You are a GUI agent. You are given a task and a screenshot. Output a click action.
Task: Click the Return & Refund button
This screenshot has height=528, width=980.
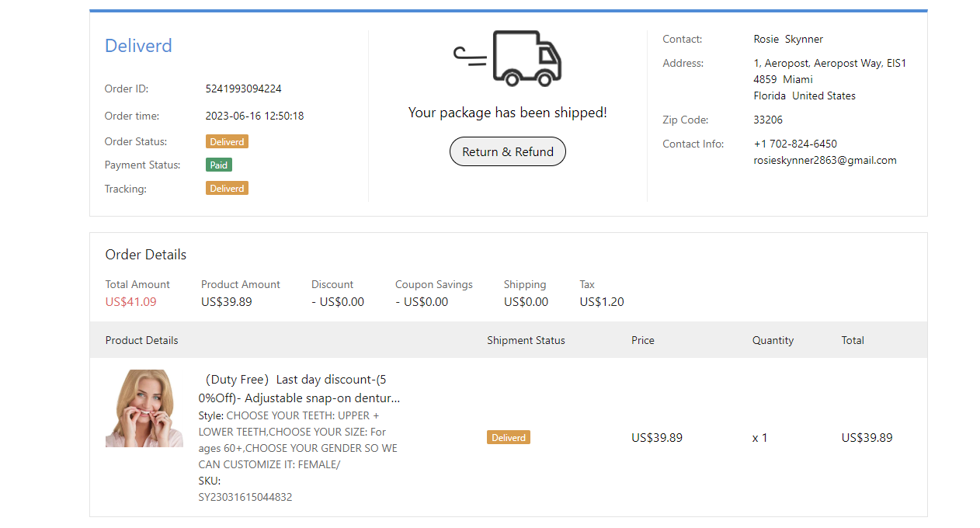tap(508, 152)
